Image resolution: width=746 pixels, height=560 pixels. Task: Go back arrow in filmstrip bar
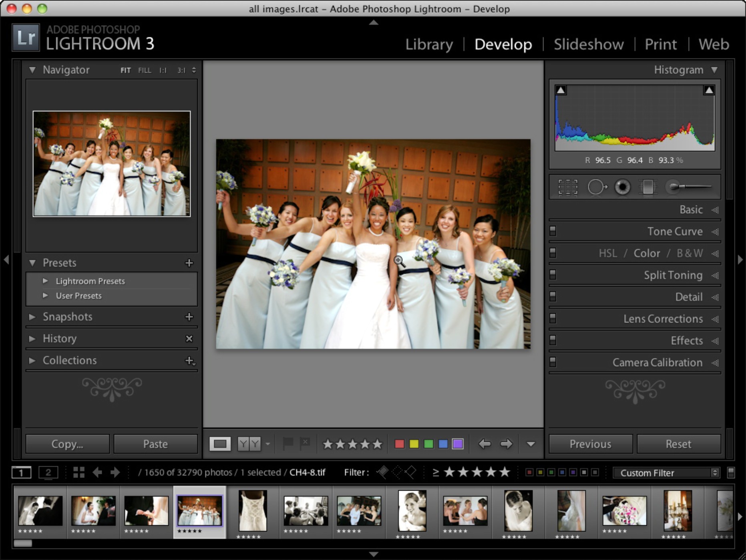coord(97,473)
